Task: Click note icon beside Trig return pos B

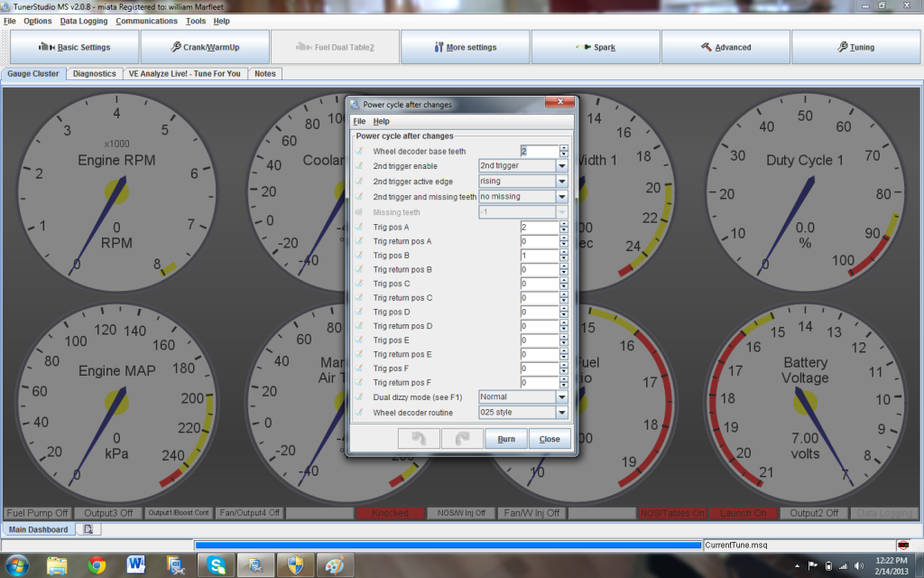Action: coord(359,269)
